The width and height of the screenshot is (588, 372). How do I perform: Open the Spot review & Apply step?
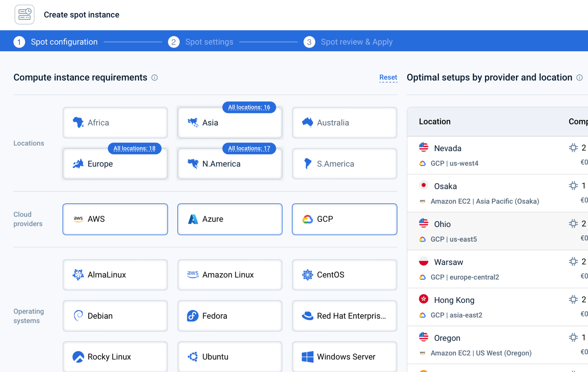(357, 42)
